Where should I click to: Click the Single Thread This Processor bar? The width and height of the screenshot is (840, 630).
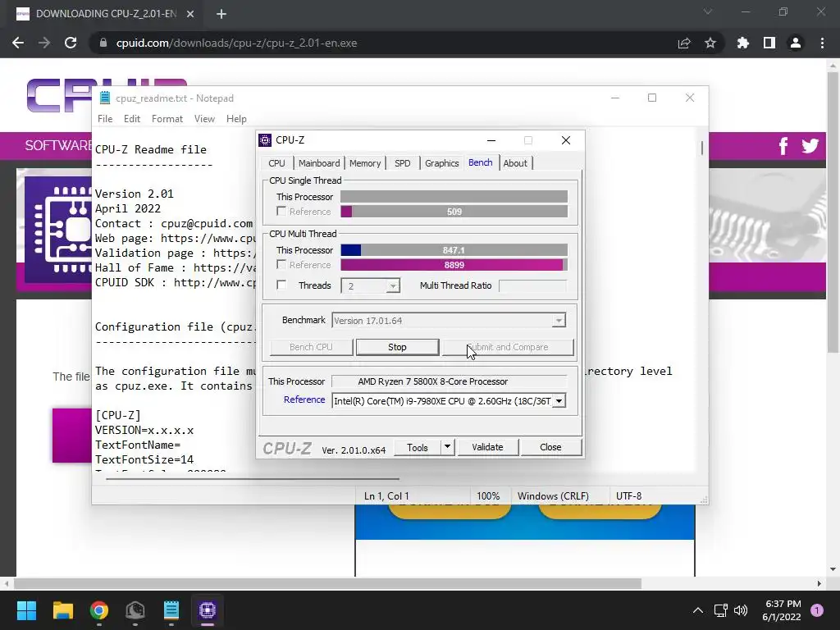pyautogui.click(x=454, y=197)
